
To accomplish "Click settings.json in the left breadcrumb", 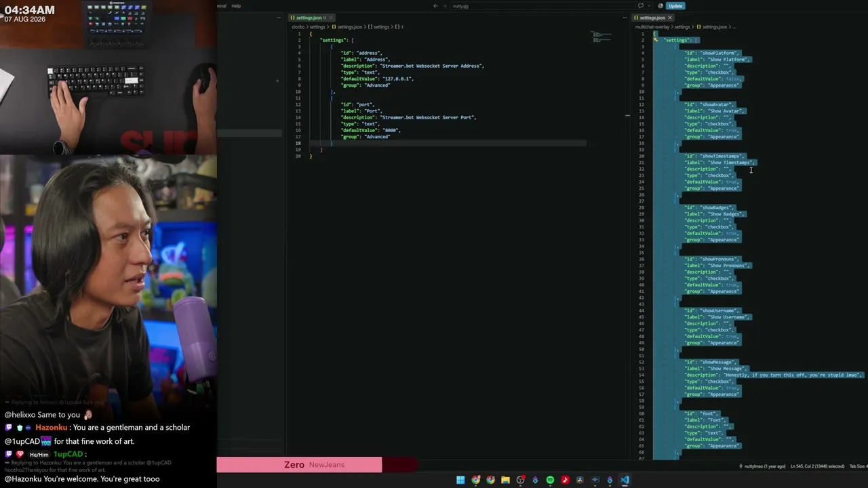I will point(349,27).
